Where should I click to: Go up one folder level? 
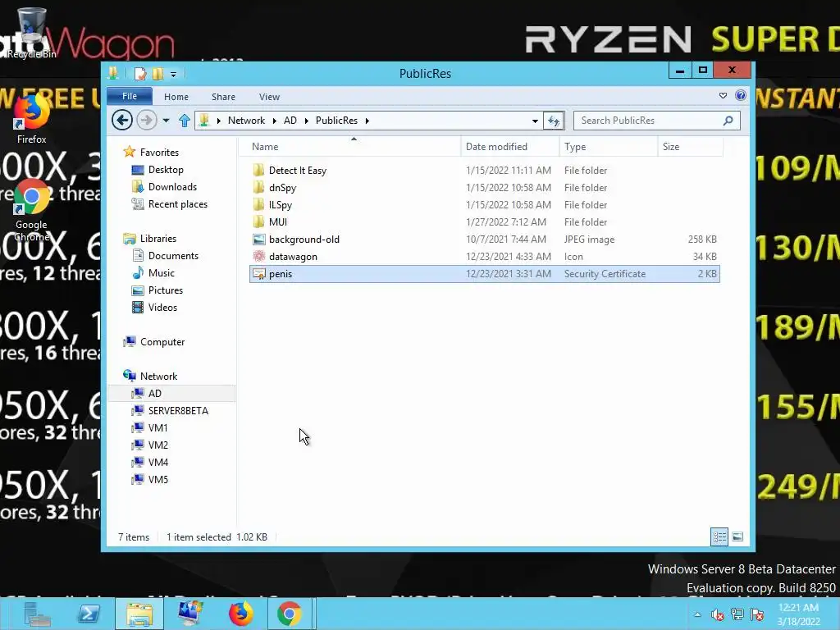[185, 121]
